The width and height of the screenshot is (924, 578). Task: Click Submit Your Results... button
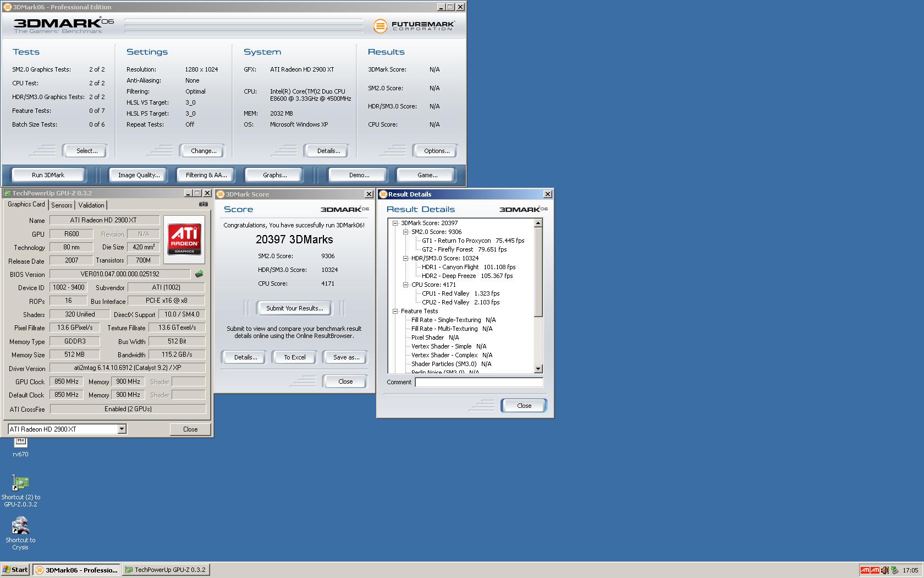[294, 308]
